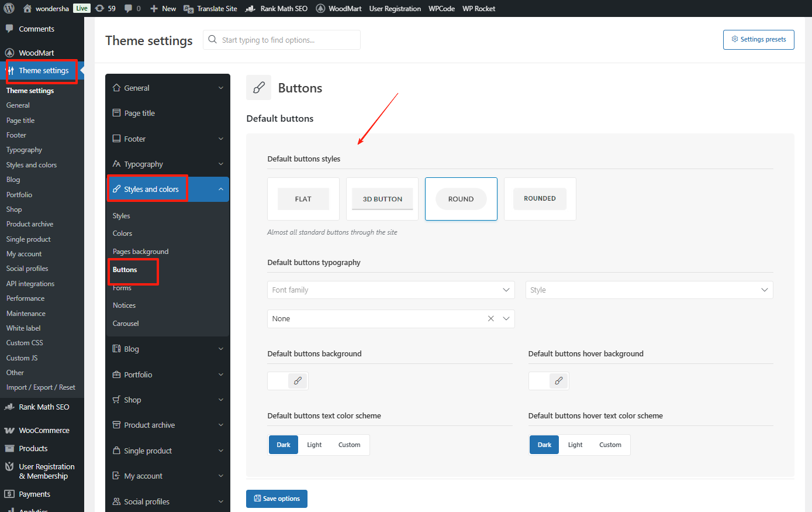Open the Font family dropdown
The image size is (812, 512).
391,290
